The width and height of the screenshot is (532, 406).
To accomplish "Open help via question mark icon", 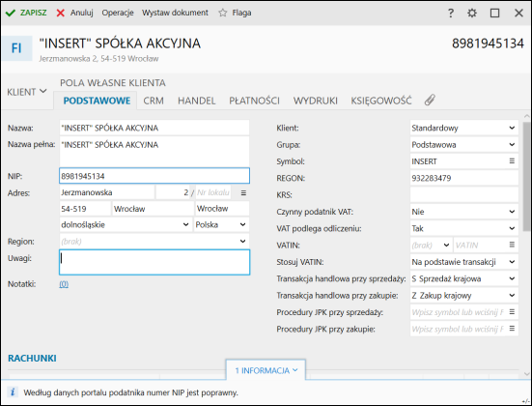I will pos(450,13).
